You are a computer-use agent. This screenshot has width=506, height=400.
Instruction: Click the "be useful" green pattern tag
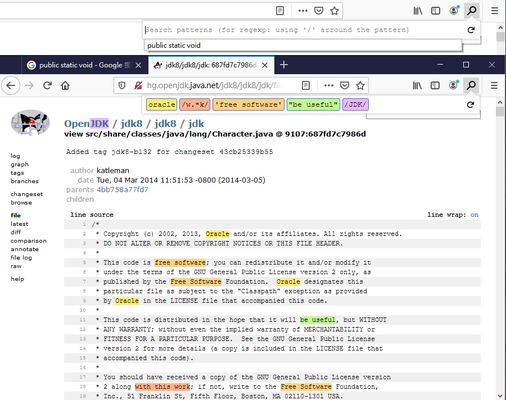313,105
